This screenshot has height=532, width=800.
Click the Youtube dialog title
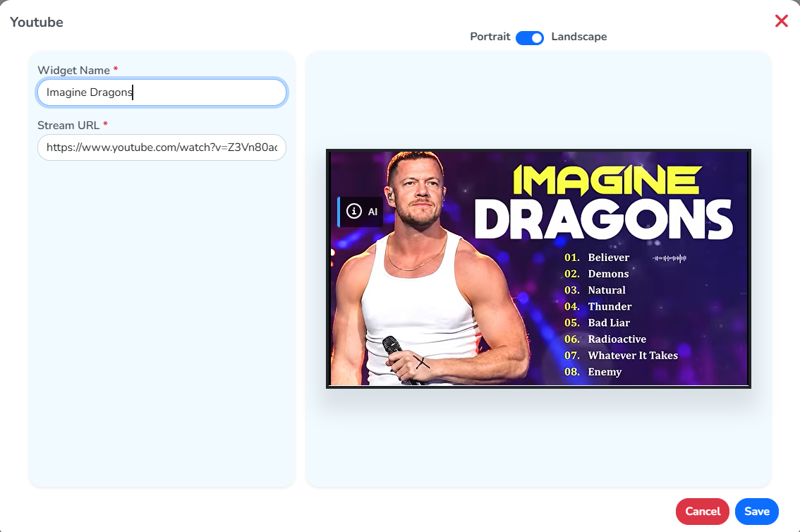[x=37, y=22]
